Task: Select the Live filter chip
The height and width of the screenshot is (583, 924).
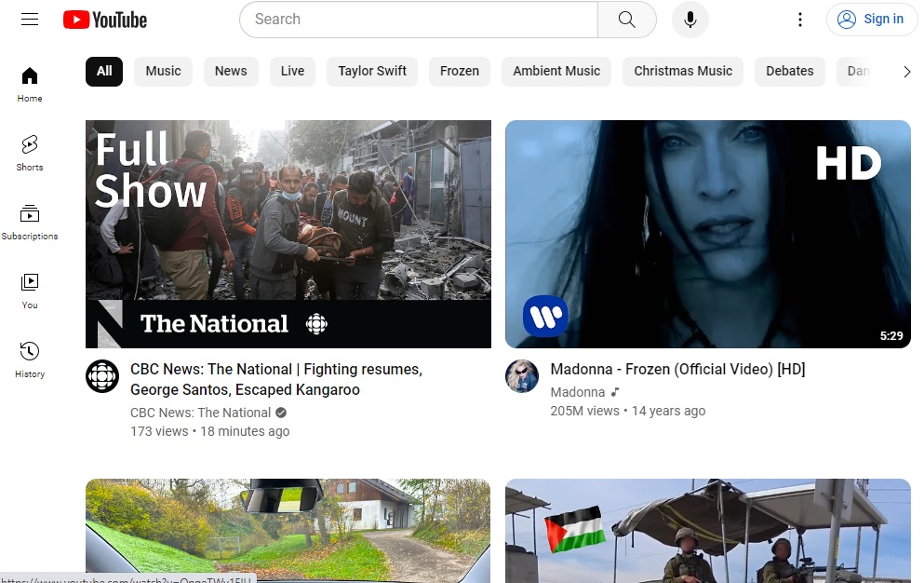Action: click(292, 72)
